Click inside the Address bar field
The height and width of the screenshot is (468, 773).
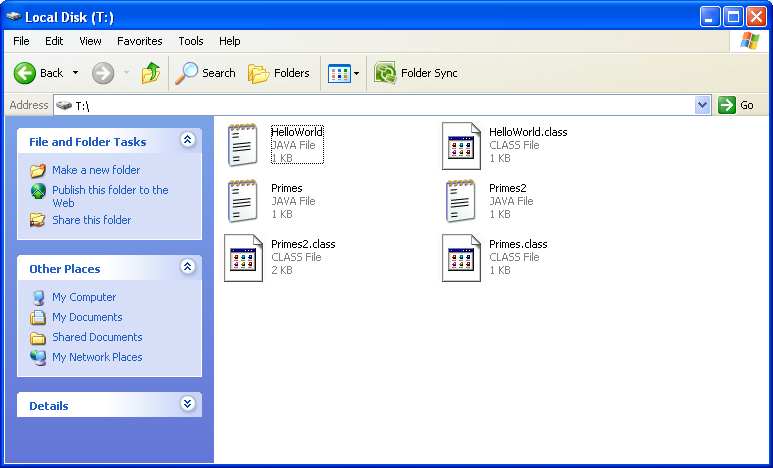(380, 105)
